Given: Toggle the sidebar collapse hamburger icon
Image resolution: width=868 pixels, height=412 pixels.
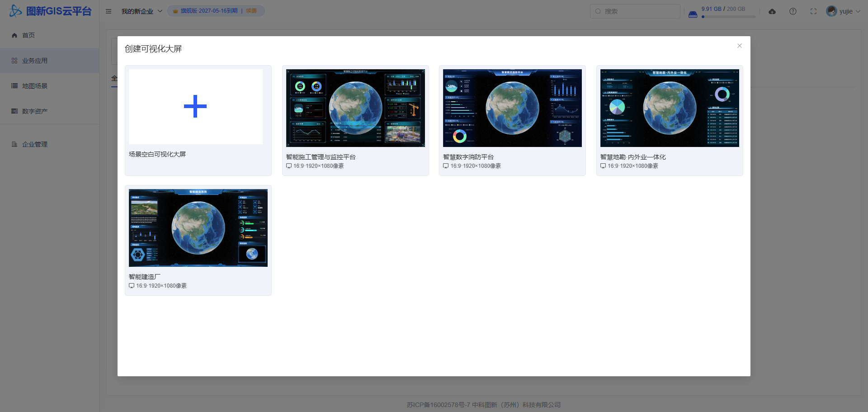Looking at the screenshot, I should coord(108,11).
